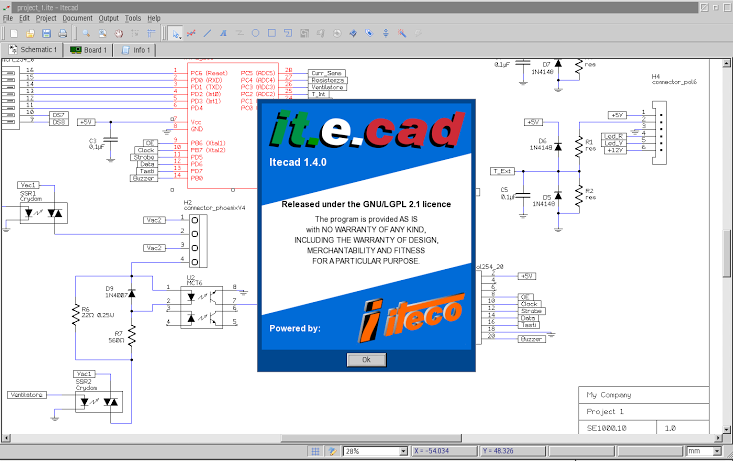Select the circle drawing tool

point(256,33)
